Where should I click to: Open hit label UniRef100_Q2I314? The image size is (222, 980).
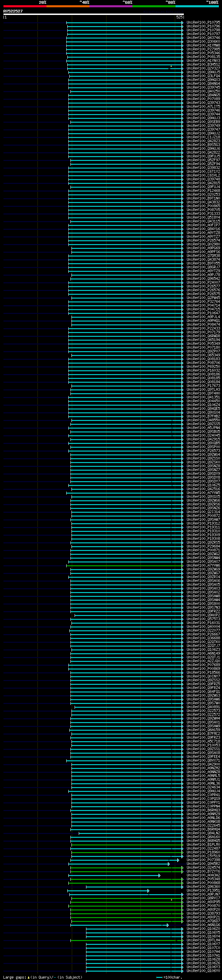(x=203, y=512)
